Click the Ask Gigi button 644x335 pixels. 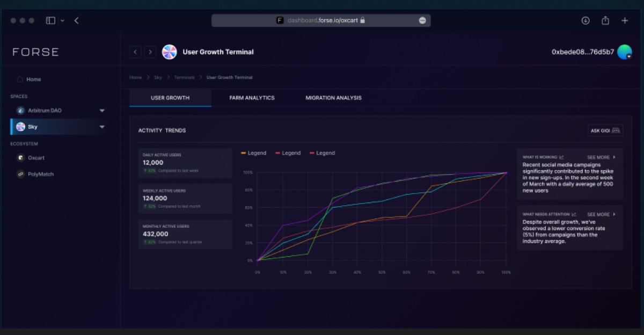coord(606,130)
